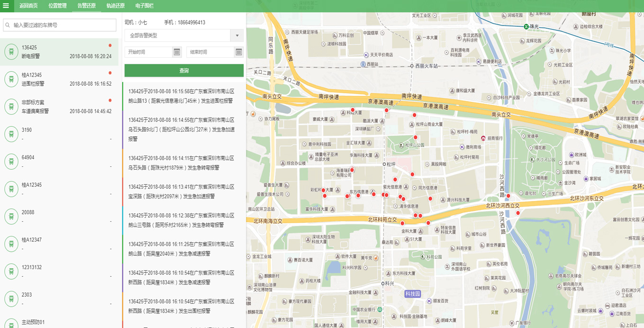The height and width of the screenshot is (328, 644).
Task: Click the 珠光 metro station icon on map
Action: pos(526,27)
